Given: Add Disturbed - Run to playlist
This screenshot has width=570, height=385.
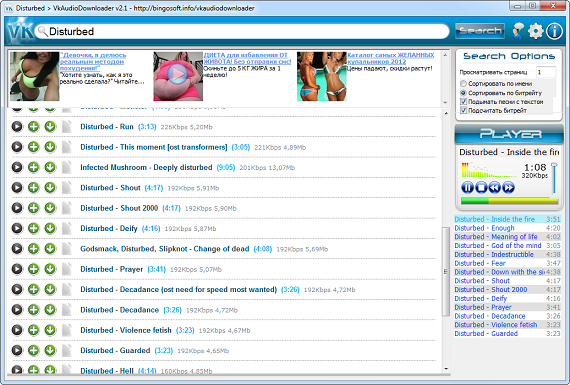Looking at the screenshot, I should point(33,127).
